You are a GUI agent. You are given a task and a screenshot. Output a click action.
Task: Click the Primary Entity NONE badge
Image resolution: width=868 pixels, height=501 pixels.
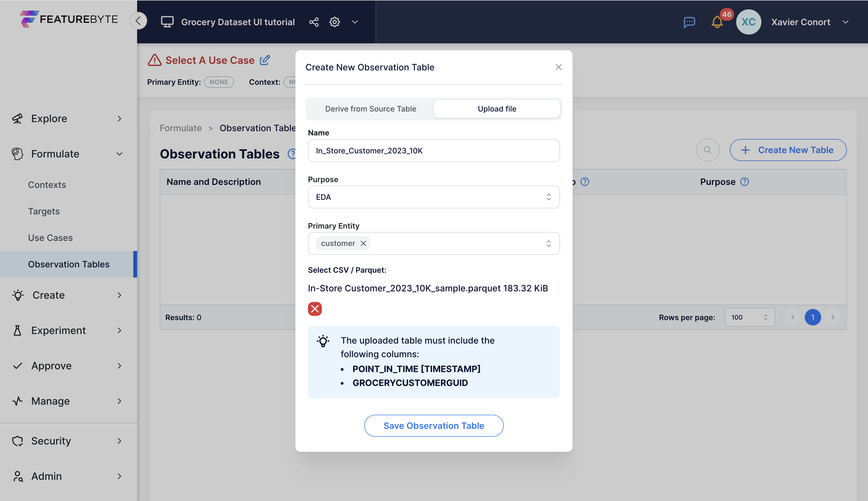click(219, 82)
